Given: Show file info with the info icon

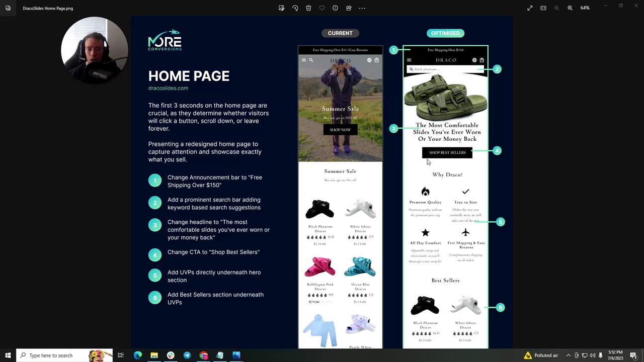Looking at the screenshot, I should [x=335, y=8].
